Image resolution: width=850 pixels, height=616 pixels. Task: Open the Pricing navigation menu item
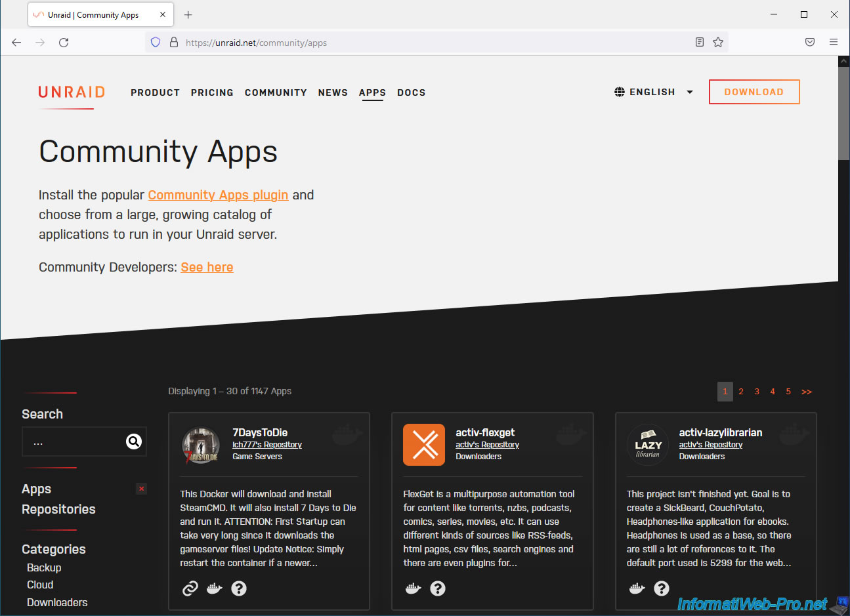click(212, 92)
